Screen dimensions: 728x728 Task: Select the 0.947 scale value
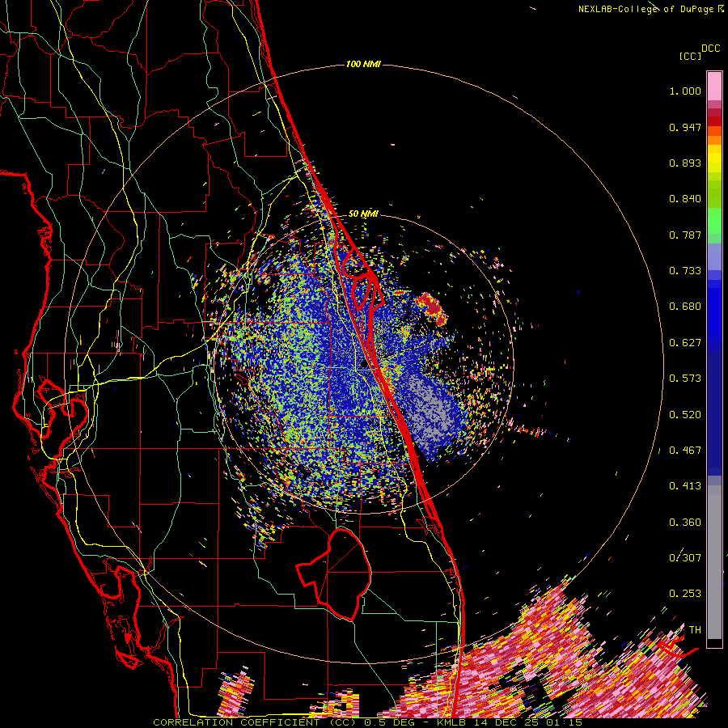[685, 127]
